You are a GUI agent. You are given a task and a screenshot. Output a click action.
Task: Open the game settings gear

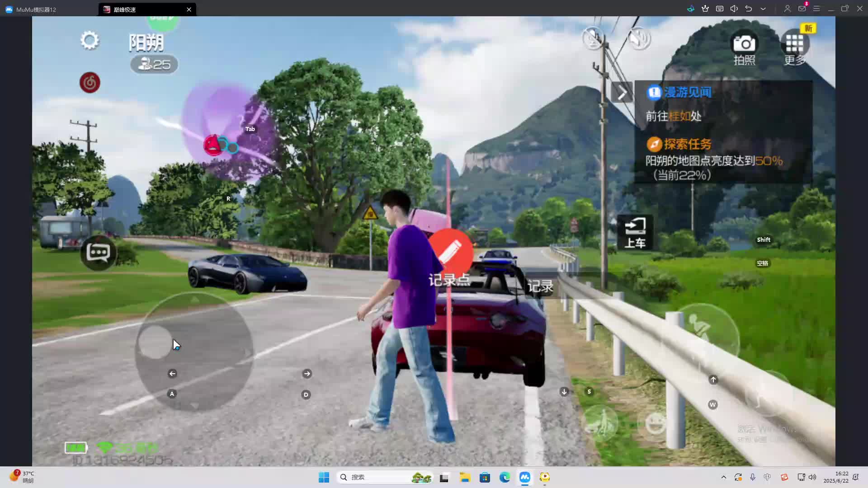[x=90, y=41]
